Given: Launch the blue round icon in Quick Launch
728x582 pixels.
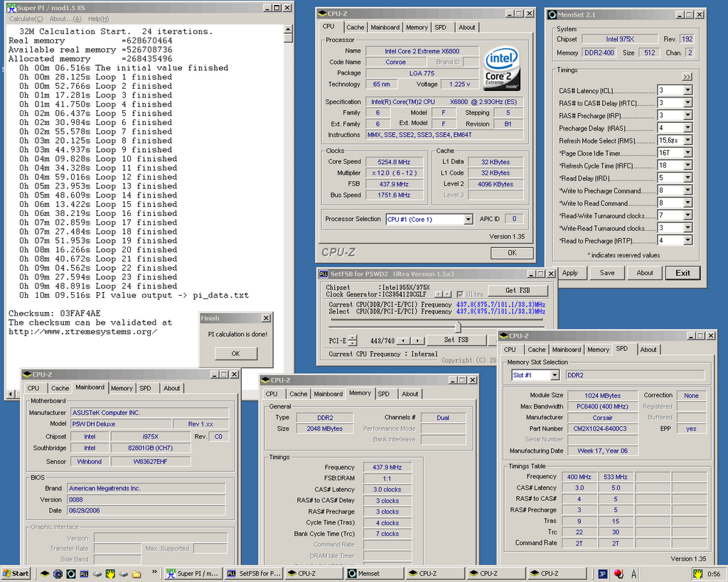Looking at the screenshot, I should pyautogui.click(x=58, y=573).
